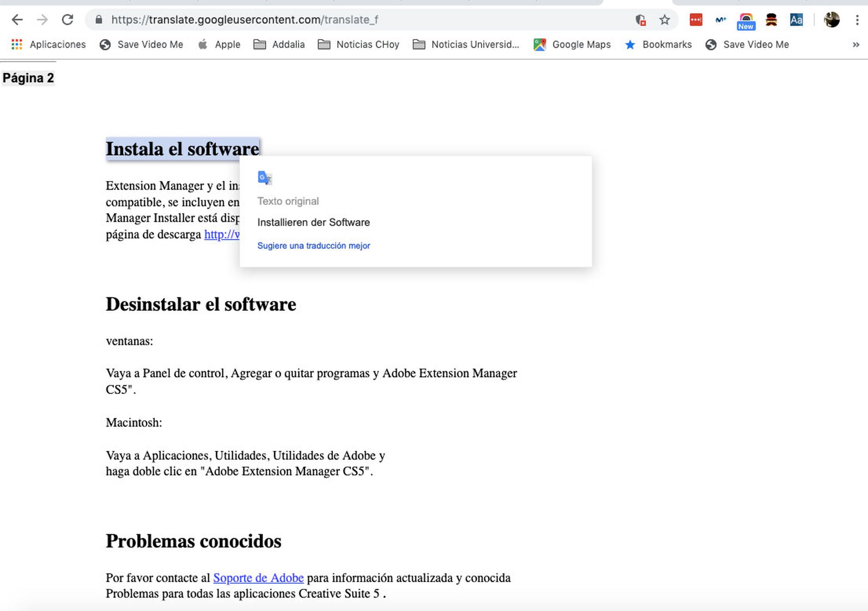This screenshot has height=611, width=868.
Task: Click the blocked content shield icon
Action: point(640,20)
